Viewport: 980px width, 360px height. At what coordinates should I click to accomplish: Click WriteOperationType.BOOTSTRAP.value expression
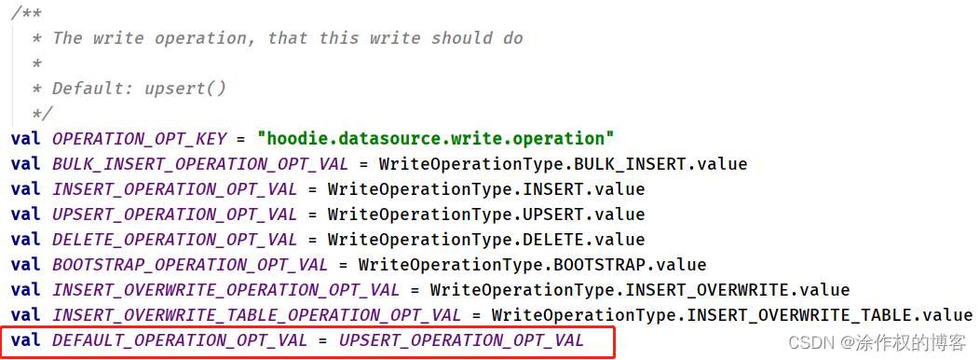tap(533, 265)
